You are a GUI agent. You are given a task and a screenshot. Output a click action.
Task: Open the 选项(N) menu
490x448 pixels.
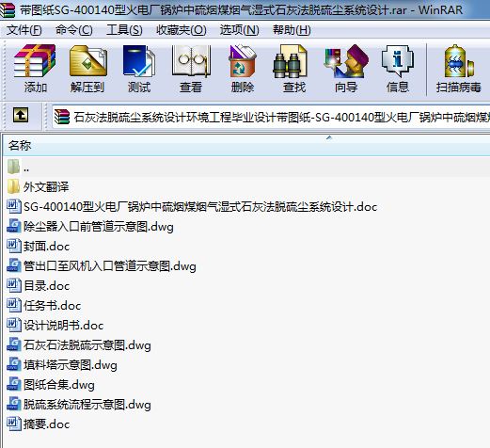(239, 30)
